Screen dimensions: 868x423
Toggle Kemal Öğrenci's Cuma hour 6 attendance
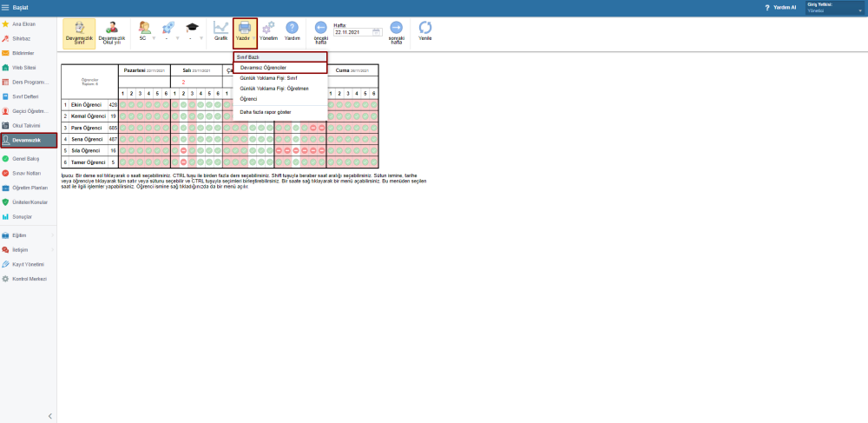374,116
